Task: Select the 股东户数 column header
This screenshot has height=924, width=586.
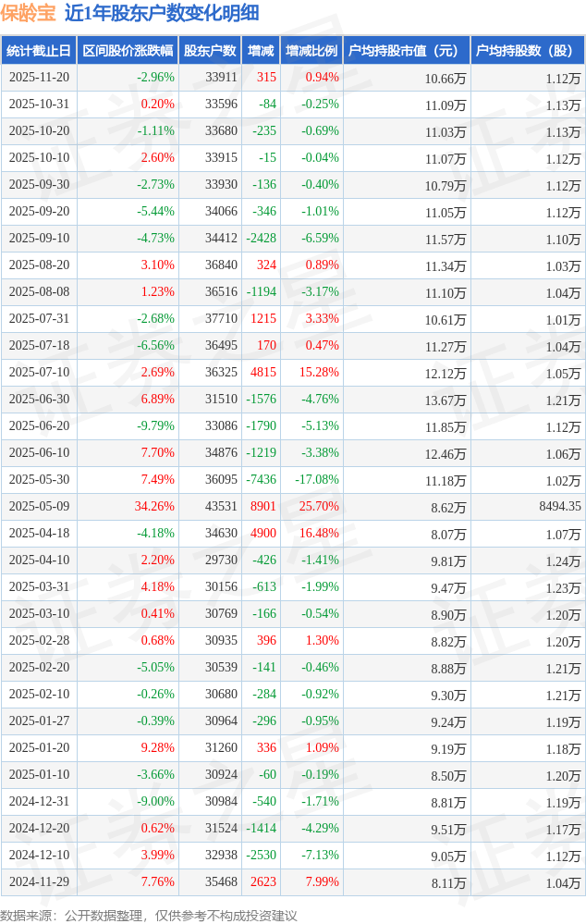Action: [210, 51]
